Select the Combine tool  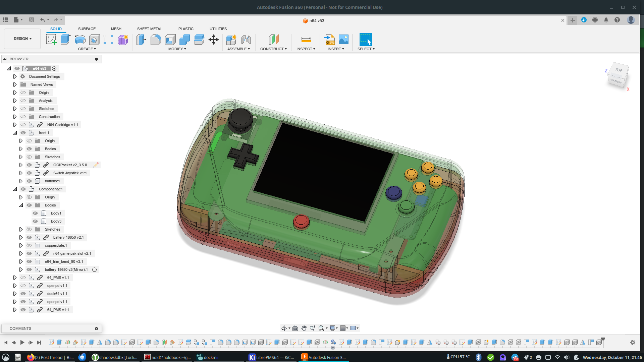pyautogui.click(x=184, y=40)
